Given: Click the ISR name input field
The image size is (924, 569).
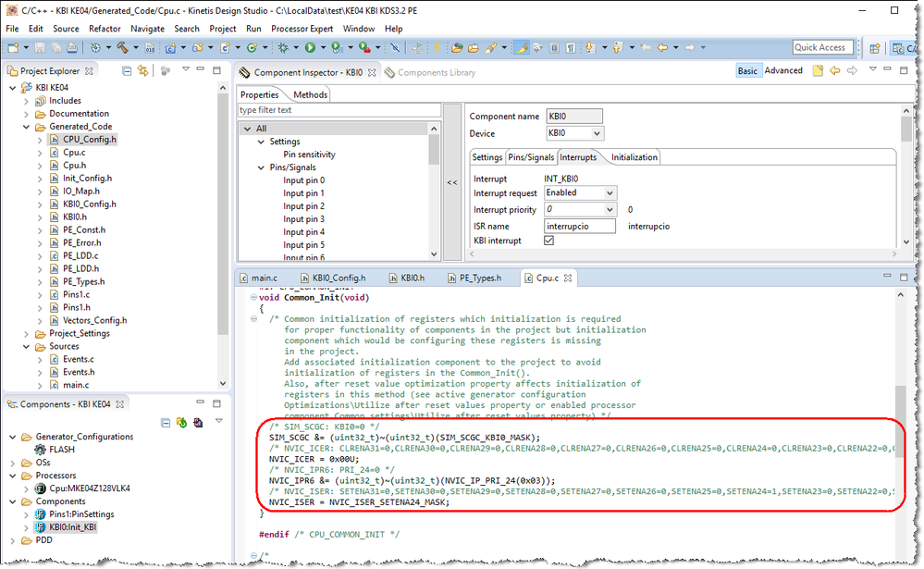Looking at the screenshot, I should click(x=579, y=226).
